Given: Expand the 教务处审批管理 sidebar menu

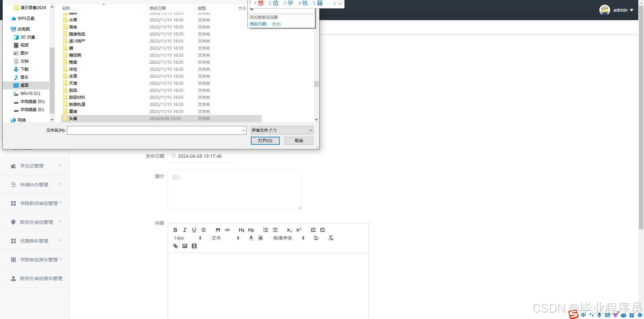Looking at the screenshot, I should (35, 222).
